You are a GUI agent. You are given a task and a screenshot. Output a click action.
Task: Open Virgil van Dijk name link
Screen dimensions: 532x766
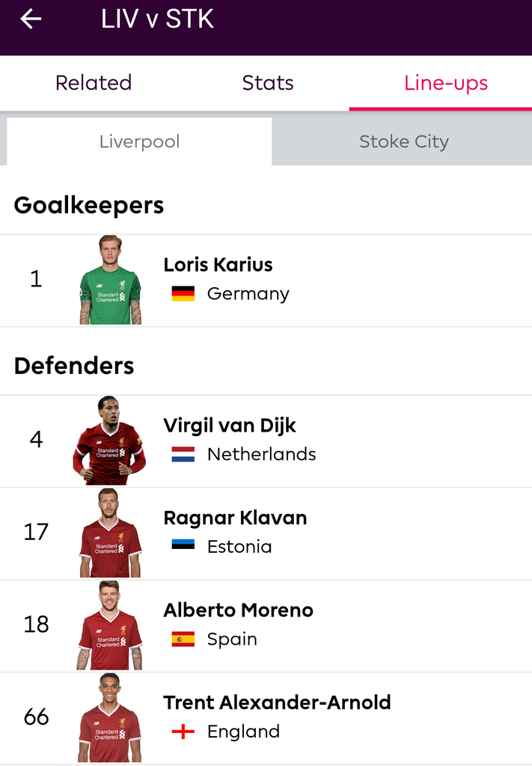(x=230, y=426)
